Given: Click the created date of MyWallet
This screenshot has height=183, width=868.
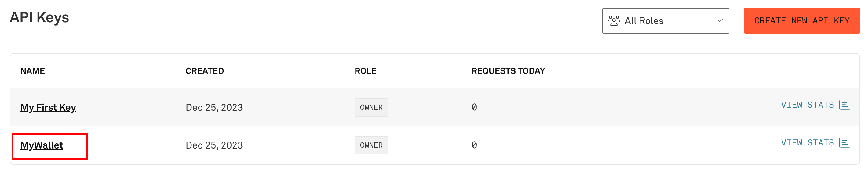Looking at the screenshot, I should point(214,145).
